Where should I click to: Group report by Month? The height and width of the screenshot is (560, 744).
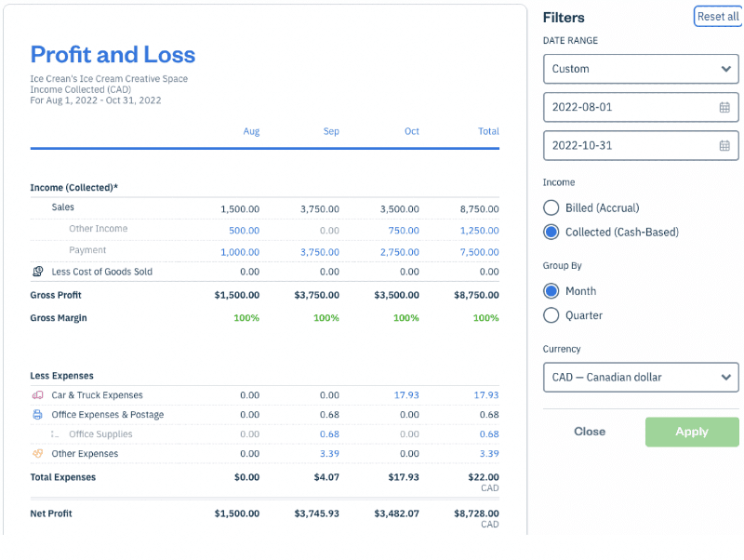[x=551, y=291]
